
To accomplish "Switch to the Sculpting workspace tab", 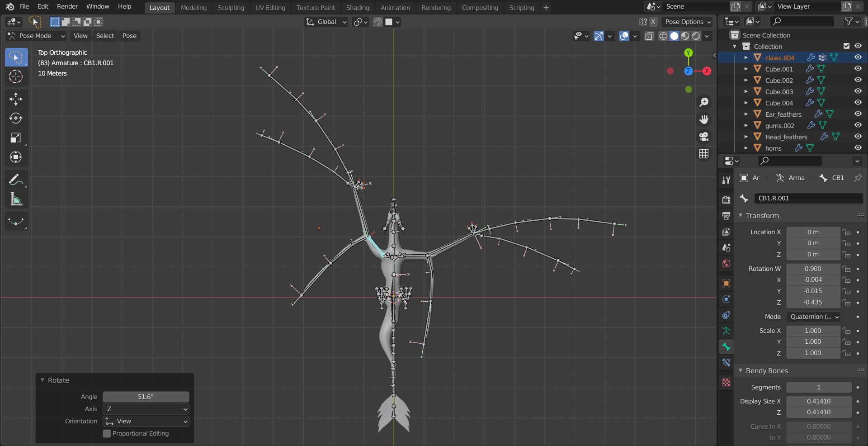I will pos(231,8).
